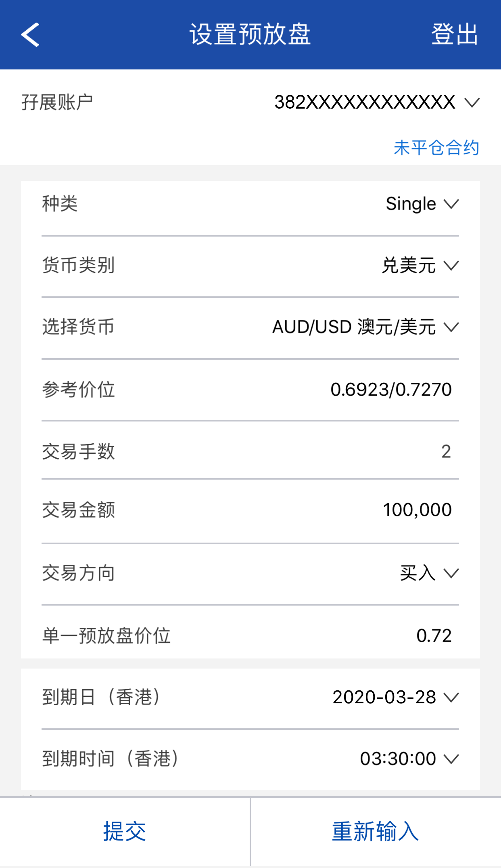Tap 登出 to log out
The height and width of the screenshot is (868, 501).
pos(454,35)
